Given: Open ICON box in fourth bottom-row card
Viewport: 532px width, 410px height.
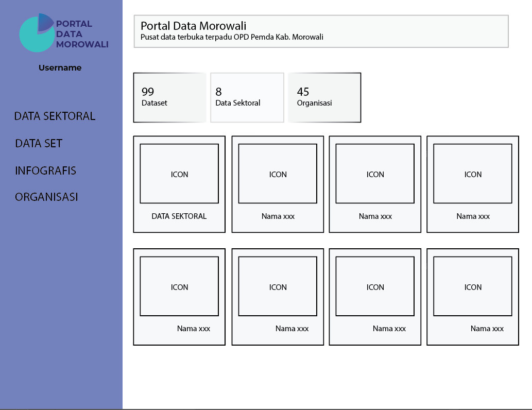Looking at the screenshot, I should pos(473,286).
